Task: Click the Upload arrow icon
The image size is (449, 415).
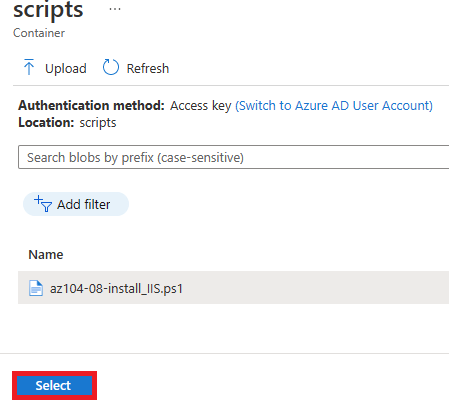Action: (x=29, y=67)
